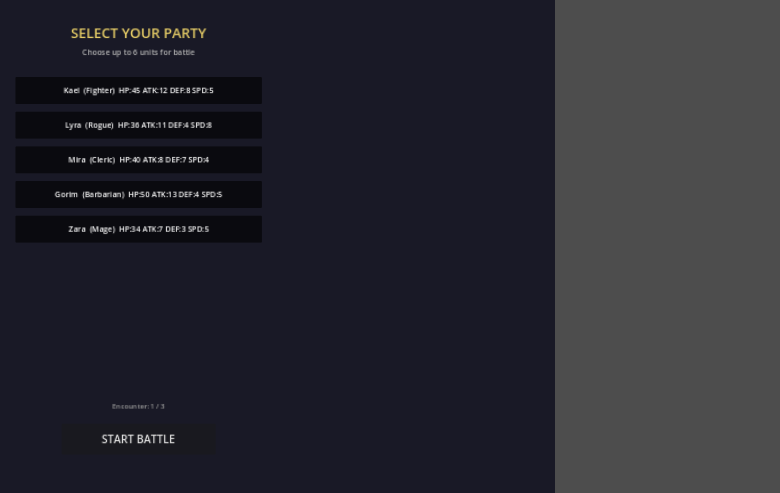
Task: Choose Zara the Mage unit
Action: click(138, 229)
